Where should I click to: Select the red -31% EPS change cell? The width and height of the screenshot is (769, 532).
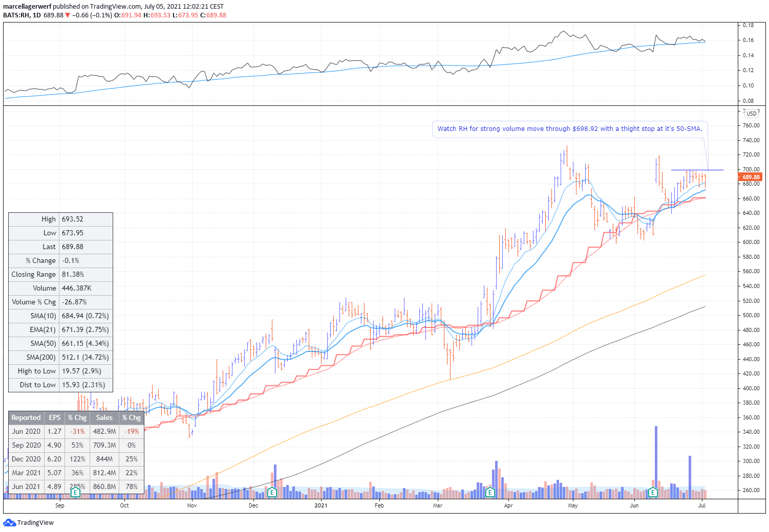pyautogui.click(x=77, y=431)
